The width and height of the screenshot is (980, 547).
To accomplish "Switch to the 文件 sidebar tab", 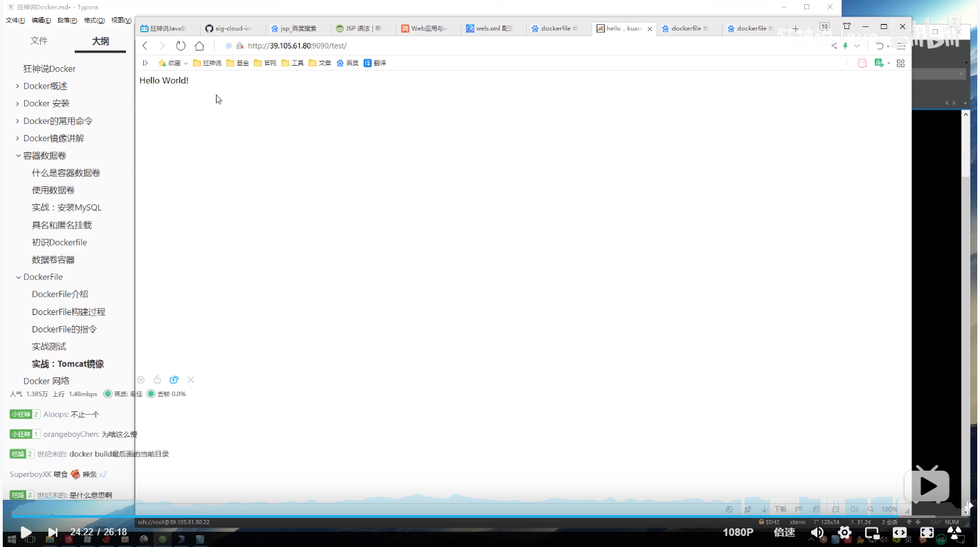I will pos(39,41).
